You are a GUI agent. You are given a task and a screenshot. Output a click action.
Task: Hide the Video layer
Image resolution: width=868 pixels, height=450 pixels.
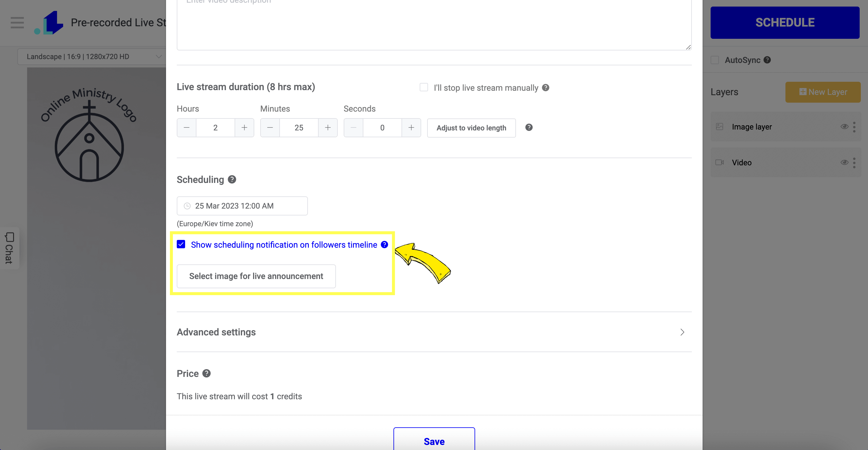coord(844,162)
